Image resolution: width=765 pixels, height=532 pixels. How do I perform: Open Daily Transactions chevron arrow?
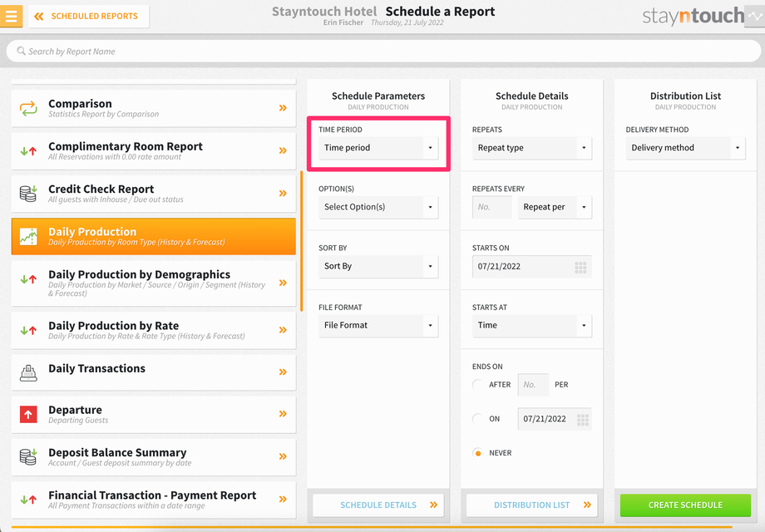(283, 372)
